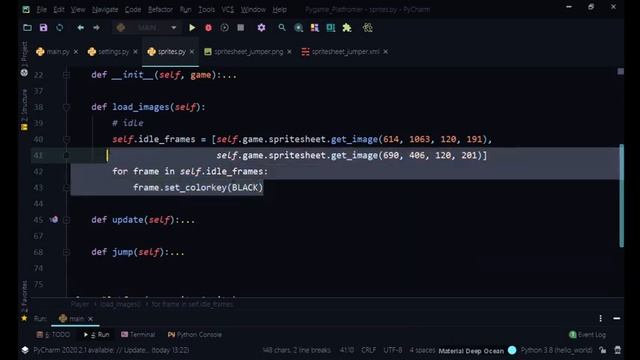
Task: Start debugging with the red bug icon
Action: pyautogui.click(x=208, y=28)
